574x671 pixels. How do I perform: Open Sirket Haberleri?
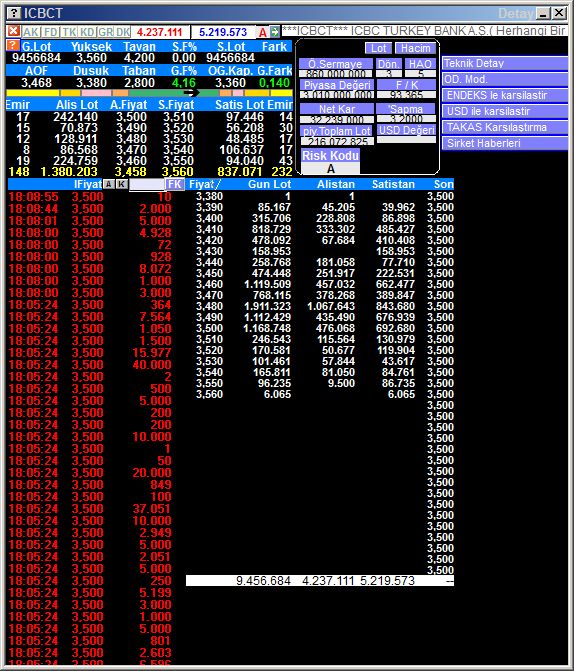pyautogui.click(x=504, y=143)
